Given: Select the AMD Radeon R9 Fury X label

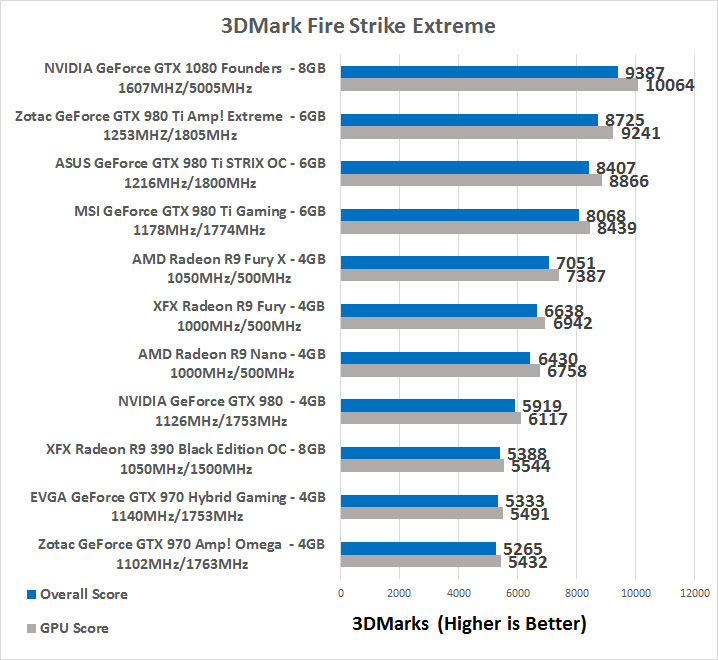Looking at the screenshot, I should point(229,268).
